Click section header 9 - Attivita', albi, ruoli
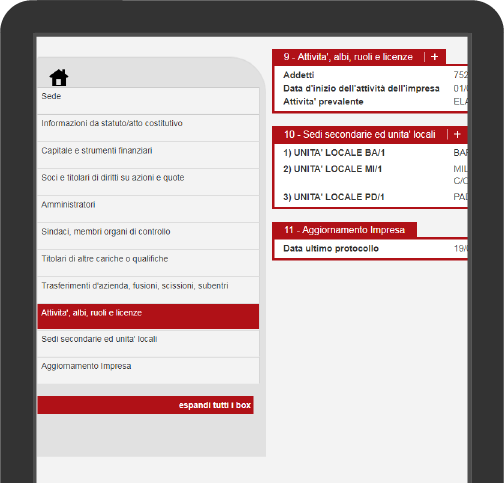 pyautogui.click(x=348, y=57)
